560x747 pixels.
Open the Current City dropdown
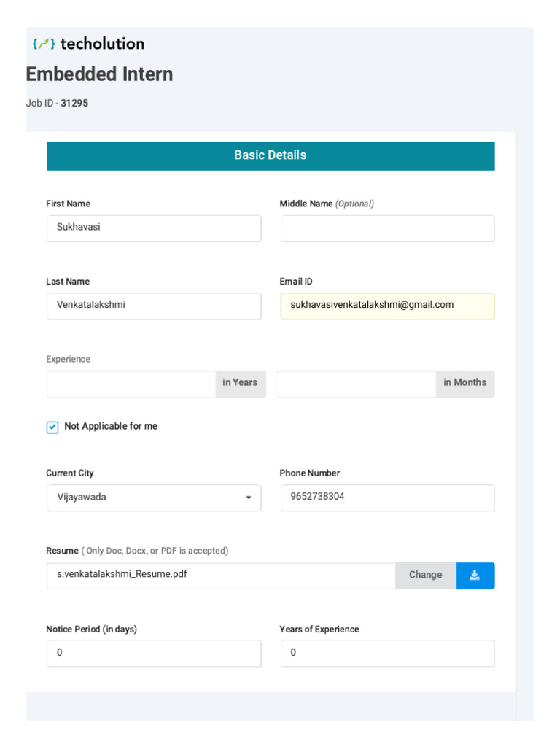point(154,498)
